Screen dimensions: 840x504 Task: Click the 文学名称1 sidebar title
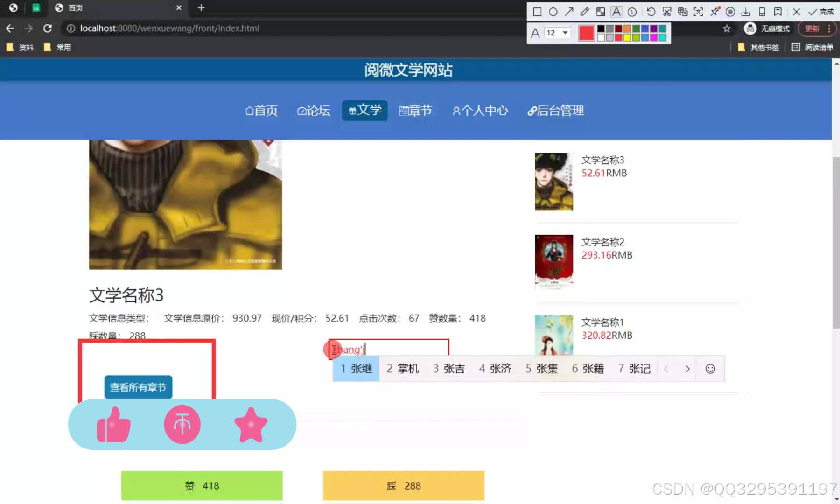click(602, 322)
